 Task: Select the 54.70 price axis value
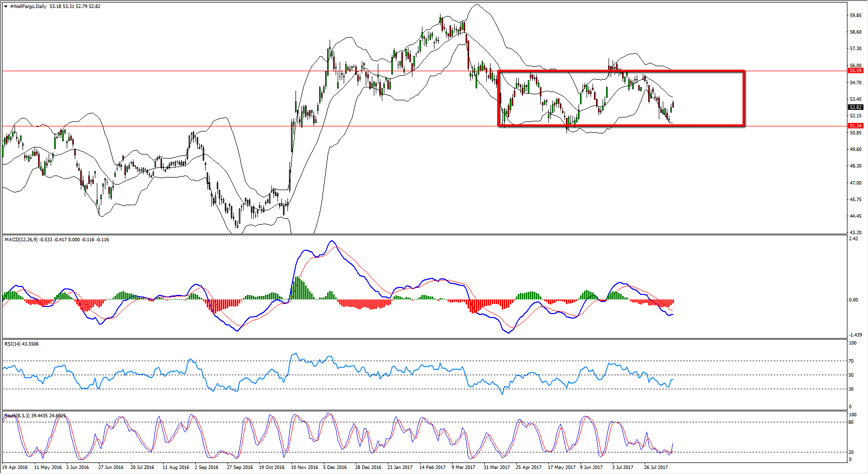[x=855, y=82]
